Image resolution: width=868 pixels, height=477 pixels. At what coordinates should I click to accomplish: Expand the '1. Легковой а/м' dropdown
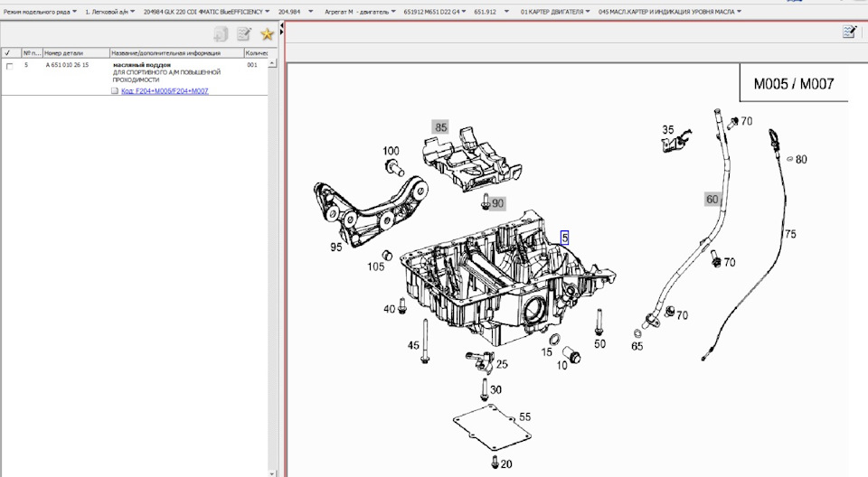(109, 12)
